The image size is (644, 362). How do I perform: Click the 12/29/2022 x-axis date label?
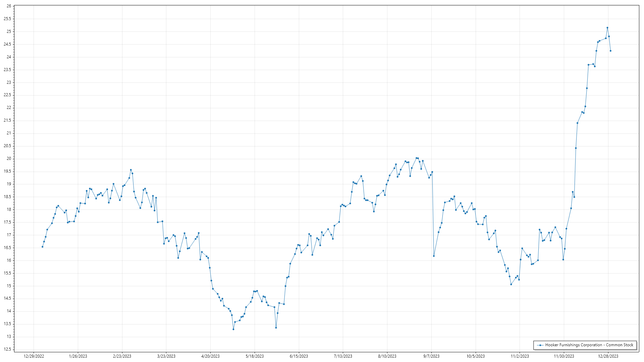pyautogui.click(x=34, y=356)
